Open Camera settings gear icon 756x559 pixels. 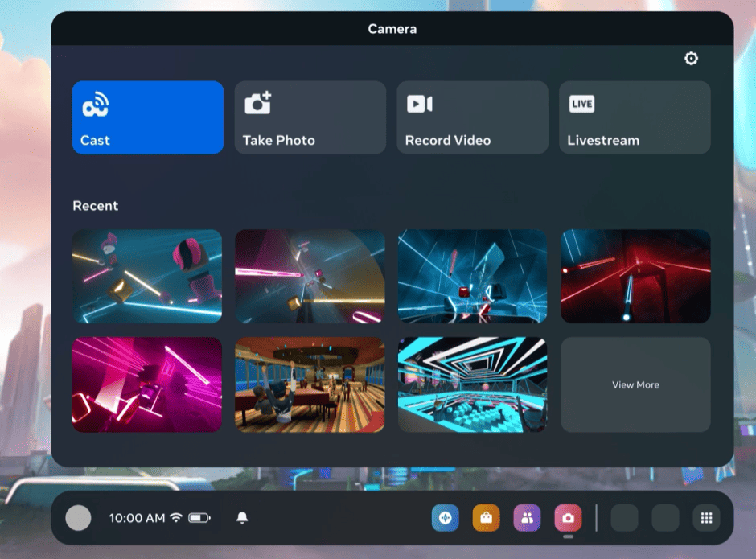pos(691,59)
